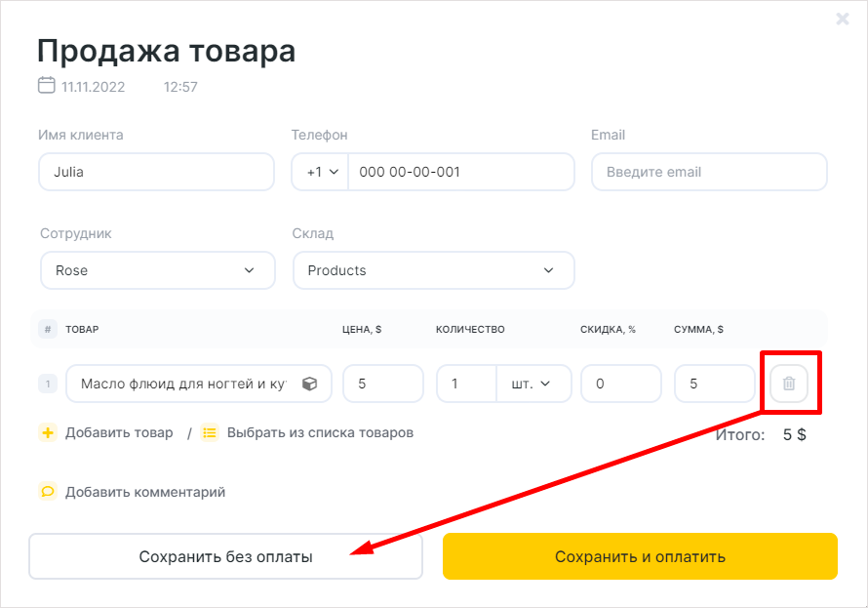Change the шт. unit dropdown

(x=533, y=384)
